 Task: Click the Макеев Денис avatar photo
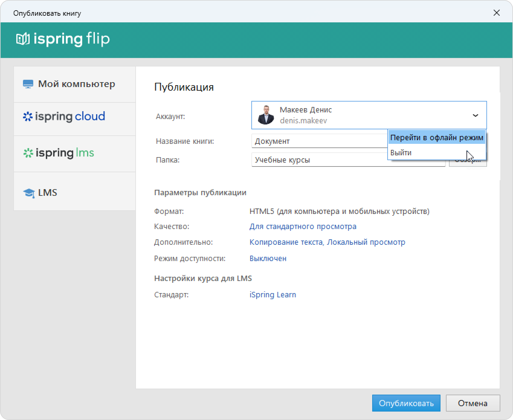(266, 115)
